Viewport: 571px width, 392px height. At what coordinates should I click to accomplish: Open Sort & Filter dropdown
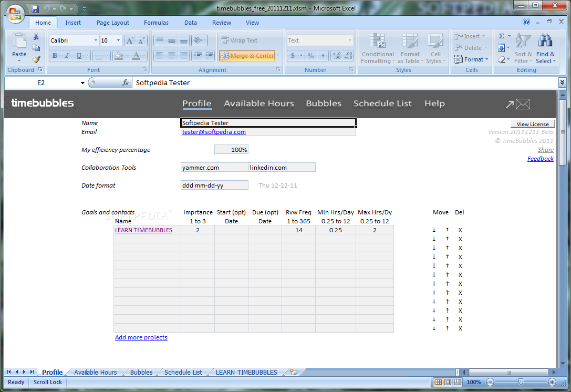click(x=523, y=48)
